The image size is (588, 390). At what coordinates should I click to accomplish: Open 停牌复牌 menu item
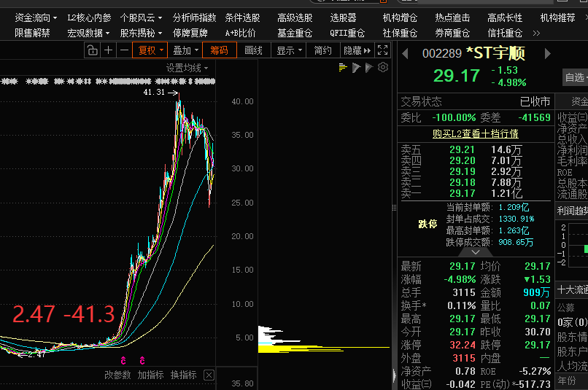(x=190, y=33)
